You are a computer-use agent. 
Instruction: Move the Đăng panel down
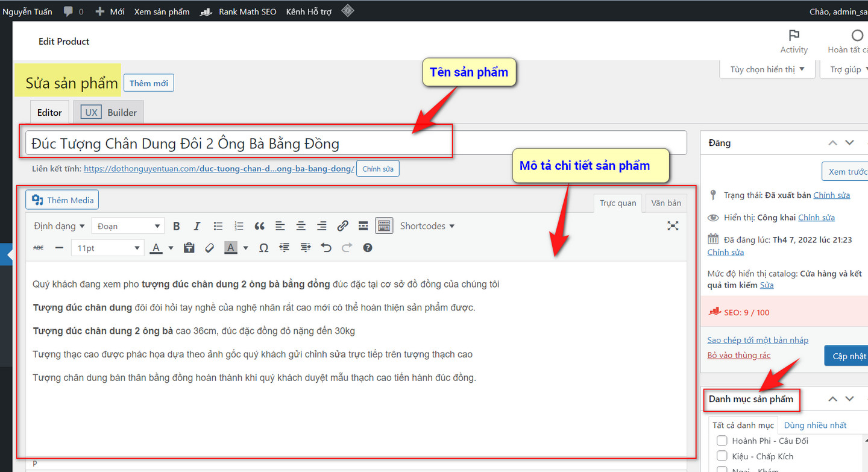click(849, 143)
